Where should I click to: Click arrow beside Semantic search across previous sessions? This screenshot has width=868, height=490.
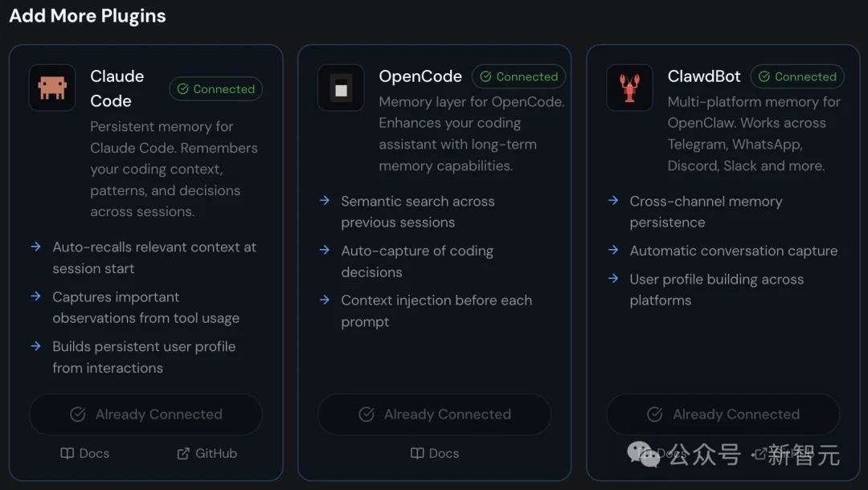point(324,201)
